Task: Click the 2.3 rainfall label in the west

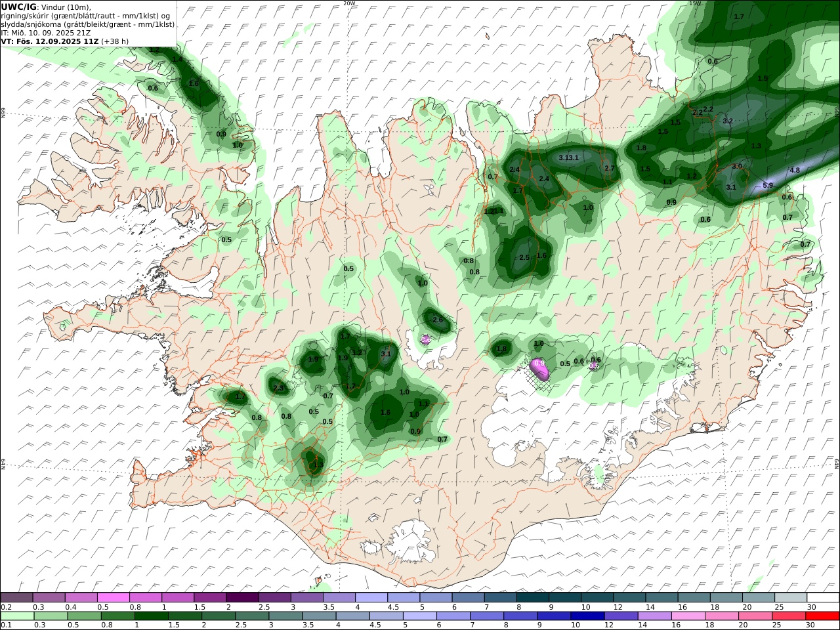Action: [278, 388]
